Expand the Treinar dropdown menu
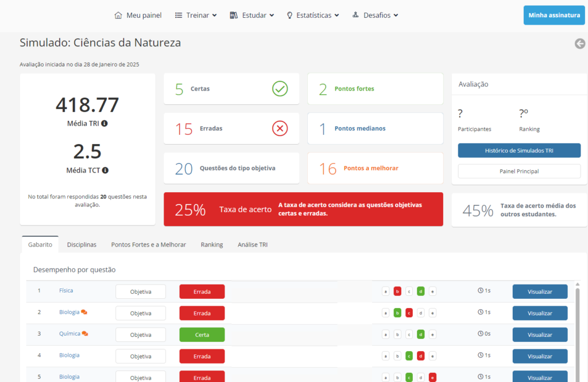Viewport: 588px width, 382px height. click(196, 15)
